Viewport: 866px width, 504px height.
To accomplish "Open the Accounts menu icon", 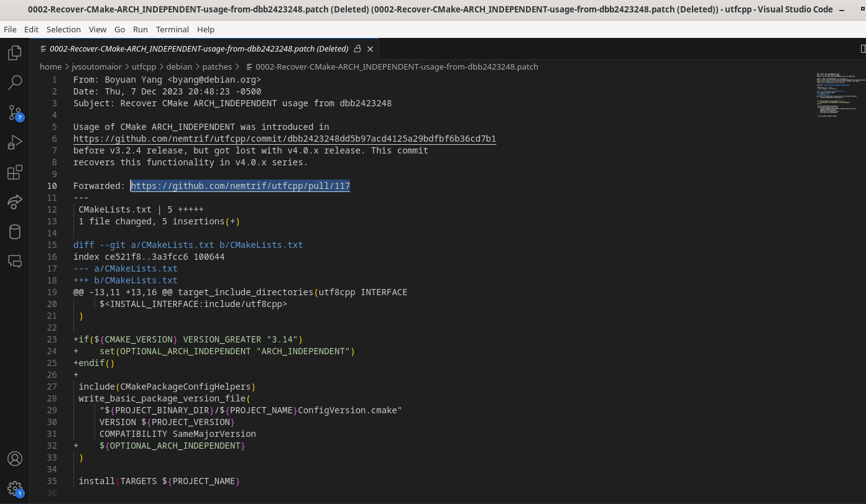I will pyautogui.click(x=15, y=459).
